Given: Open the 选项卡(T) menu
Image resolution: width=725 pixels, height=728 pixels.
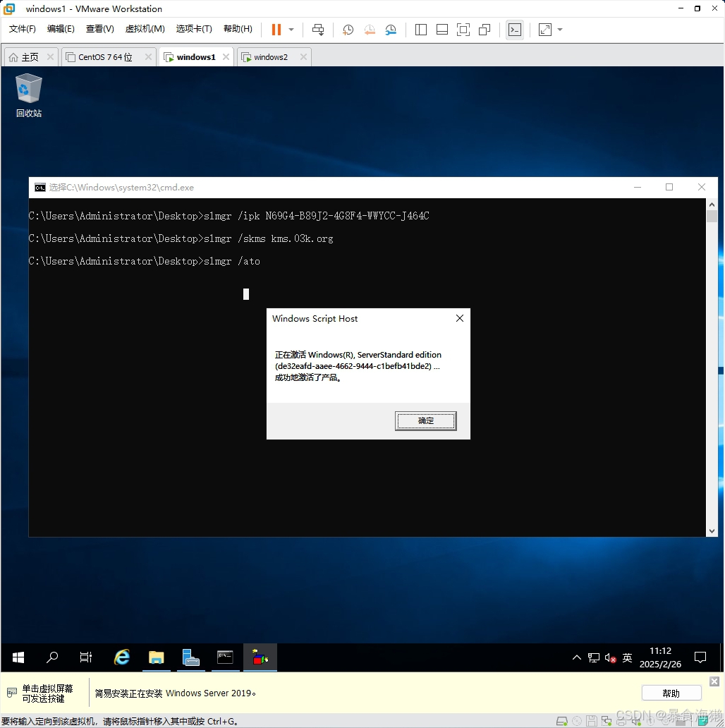Looking at the screenshot, I should pyautogui.click(x=194, y=29).
